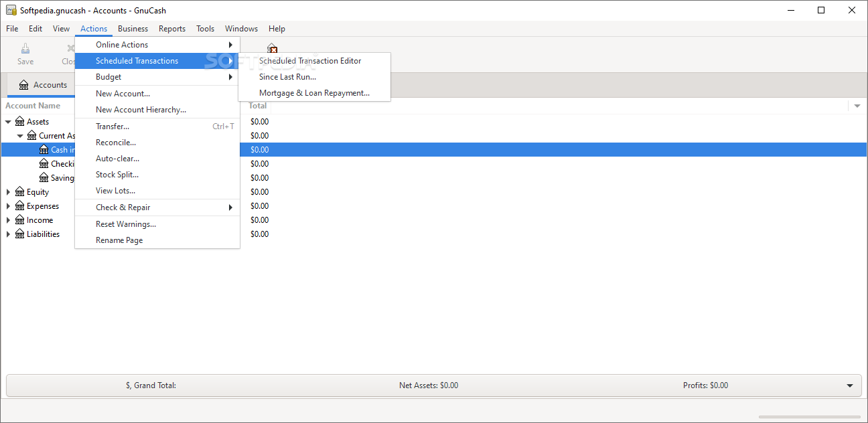Click the "$, Grand Total:" label
This screenshot has height=423, width=868.
(151, 386)
